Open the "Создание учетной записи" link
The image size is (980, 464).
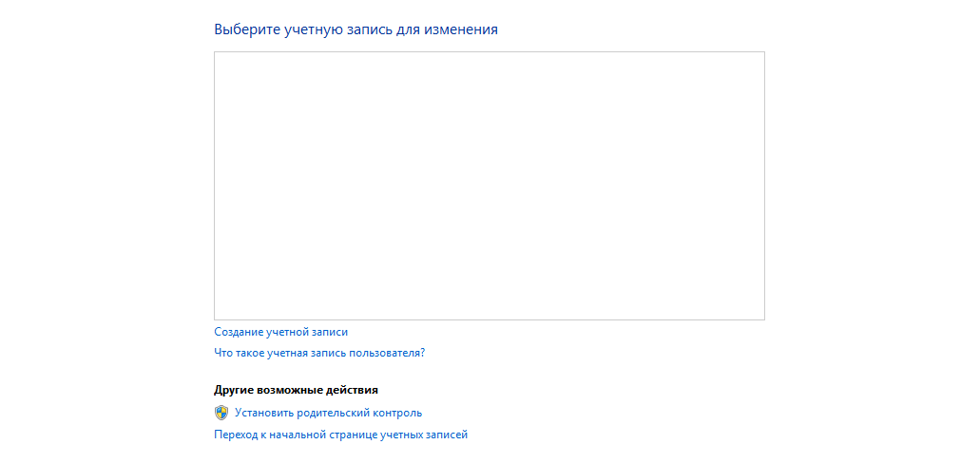click(280, 332)
